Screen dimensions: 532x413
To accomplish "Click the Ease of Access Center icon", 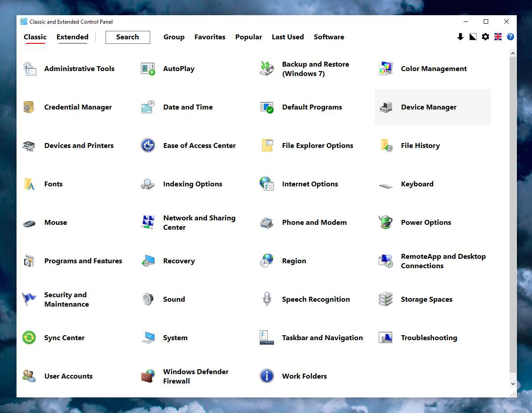I will (x=148, y=145).
